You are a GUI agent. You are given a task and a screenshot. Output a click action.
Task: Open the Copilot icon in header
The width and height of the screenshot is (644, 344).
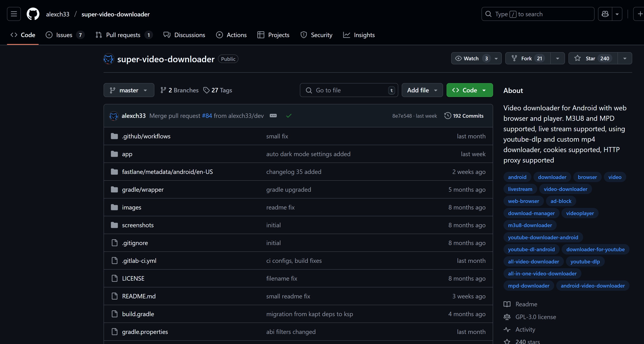[605, 14]
